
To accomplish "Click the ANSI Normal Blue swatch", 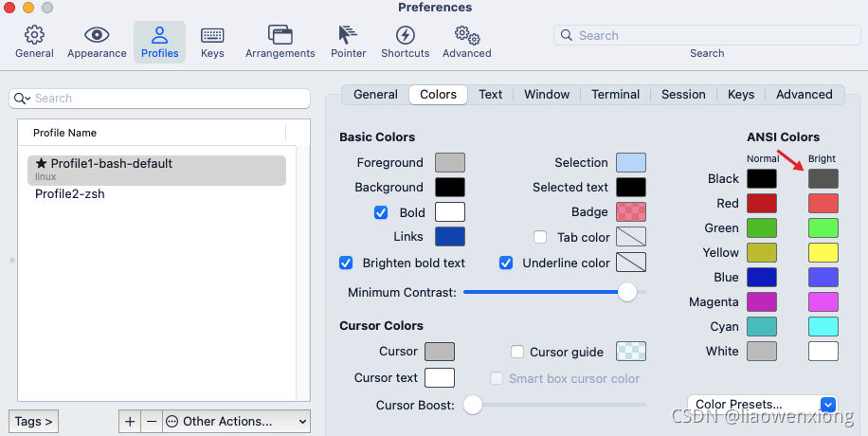I will click(762, 278).
